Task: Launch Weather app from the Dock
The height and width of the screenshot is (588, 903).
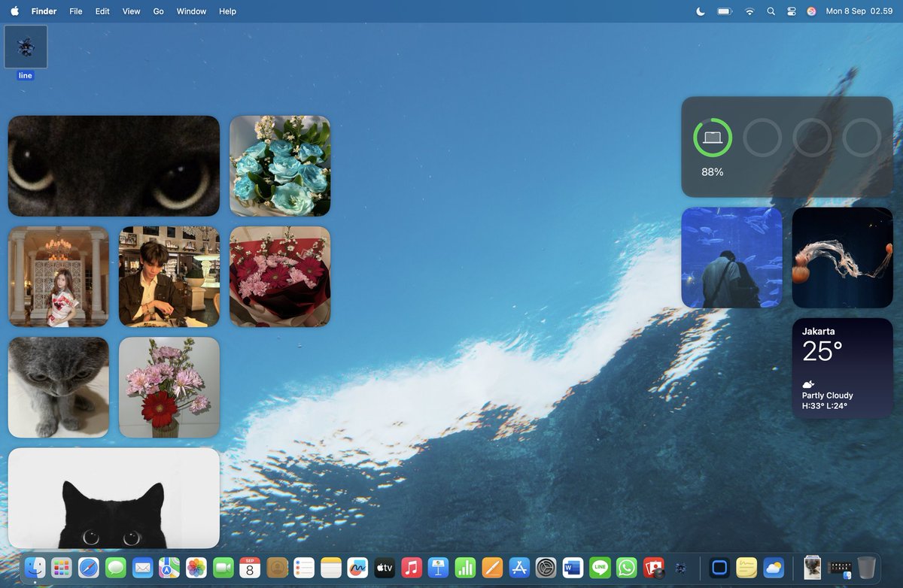Action: pyautogui.click(x=774, y=568)
